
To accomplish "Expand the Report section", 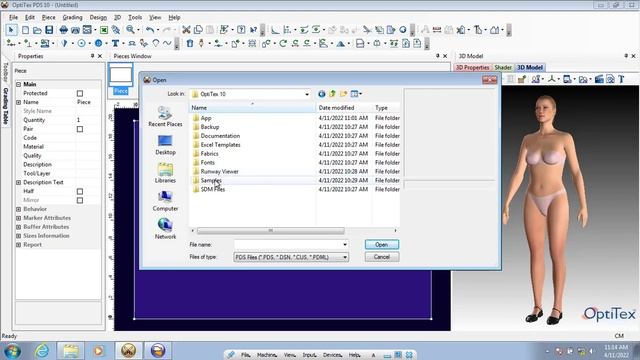I will pos(18,245).
